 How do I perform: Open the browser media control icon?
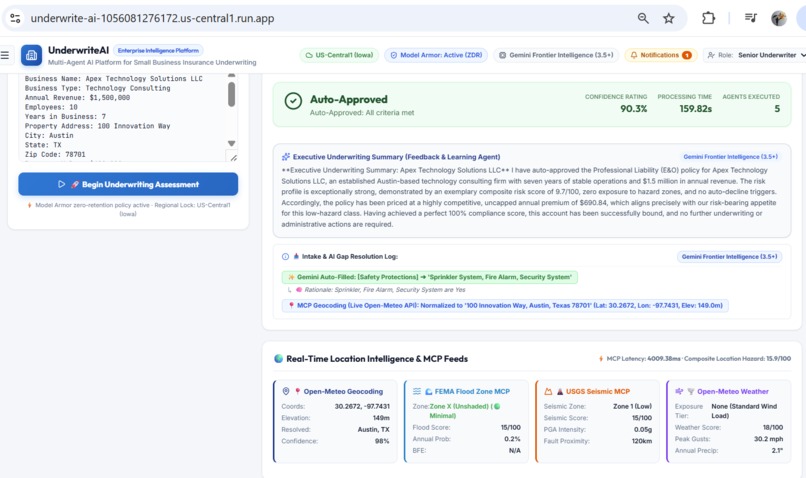[x=750, y=19]
